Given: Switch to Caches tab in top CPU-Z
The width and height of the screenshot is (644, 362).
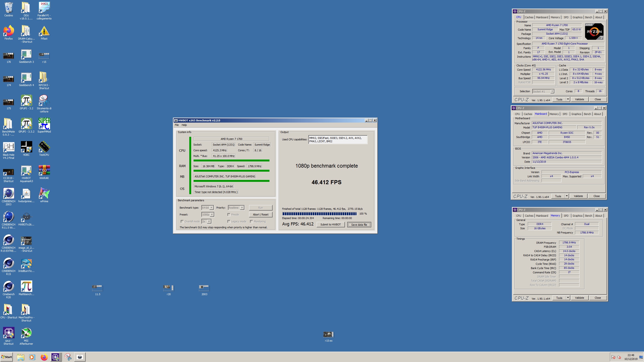Looking at the screenshot, I should [529, 17].
